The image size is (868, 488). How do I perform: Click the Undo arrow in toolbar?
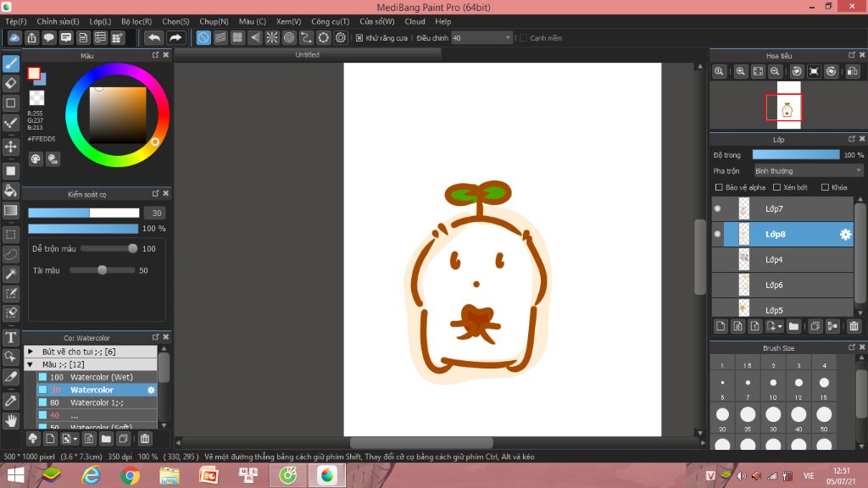coord(154,37)
